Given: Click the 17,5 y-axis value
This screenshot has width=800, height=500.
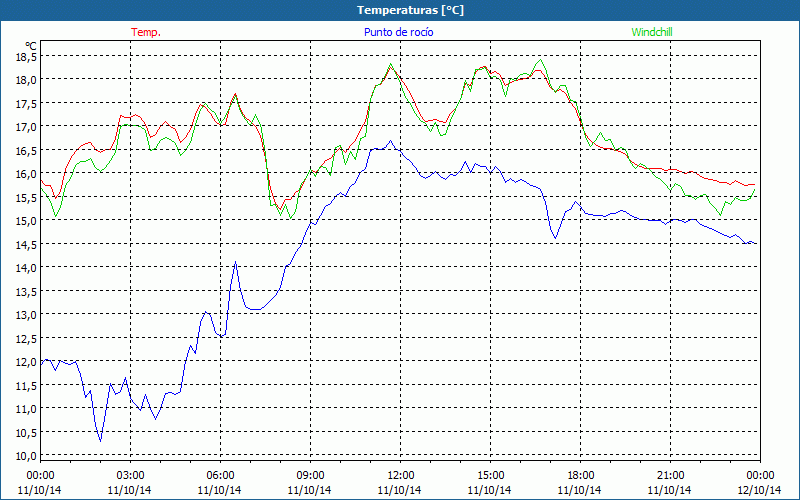Looking at the screenshot, I should [26, 104].
